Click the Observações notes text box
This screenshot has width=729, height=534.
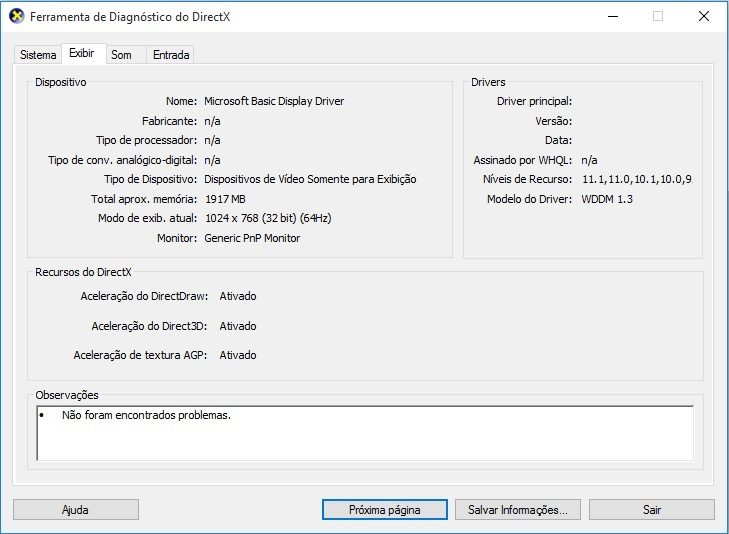365,433
